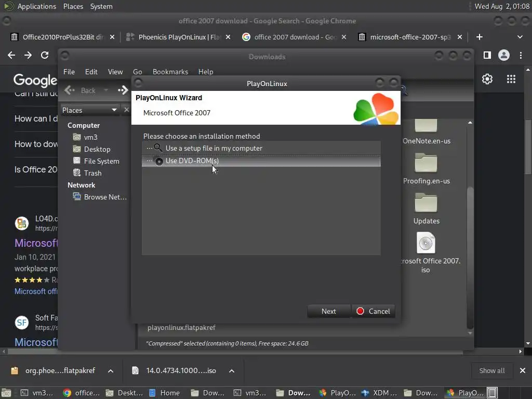This screenshot has width=532, height=399.
Task: Open Google quick settings gear
Action: [x=487, y=79]
